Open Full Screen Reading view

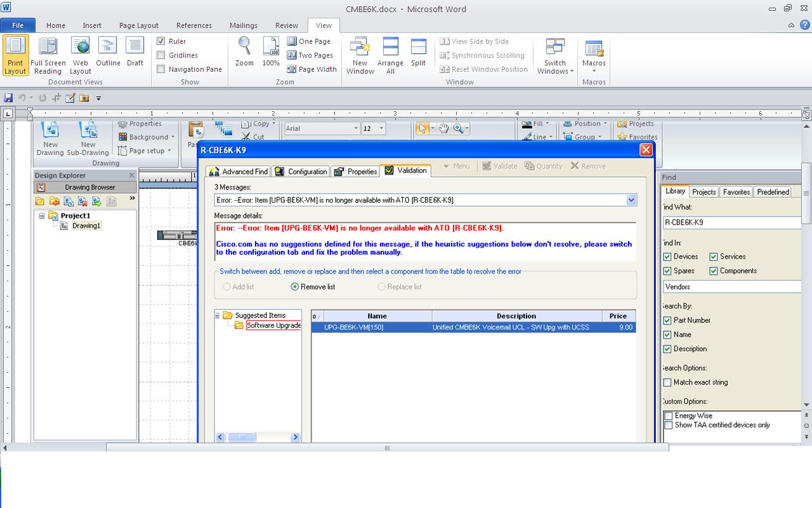[48, 55]
